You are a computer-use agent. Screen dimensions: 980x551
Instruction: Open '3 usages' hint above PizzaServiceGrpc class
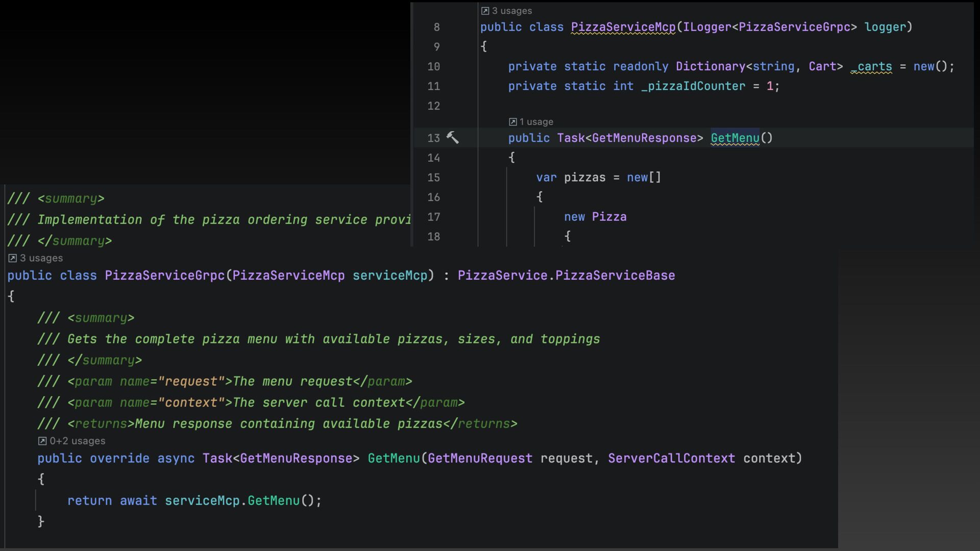click(41, 258)
